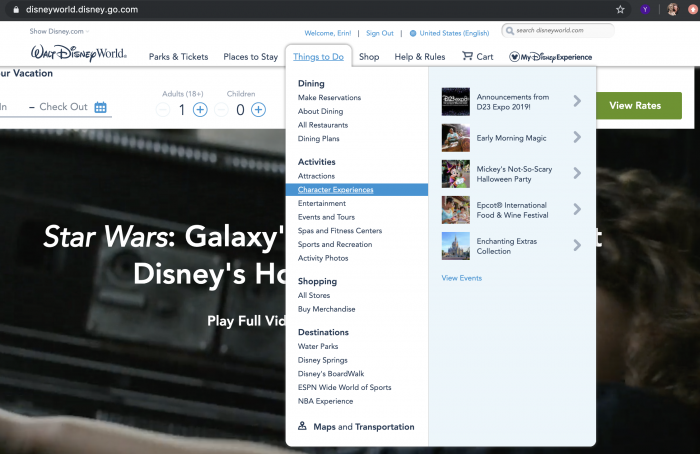Open All Restaurants link
Screen dimensions: 700x454
click(x=323, y=125)
